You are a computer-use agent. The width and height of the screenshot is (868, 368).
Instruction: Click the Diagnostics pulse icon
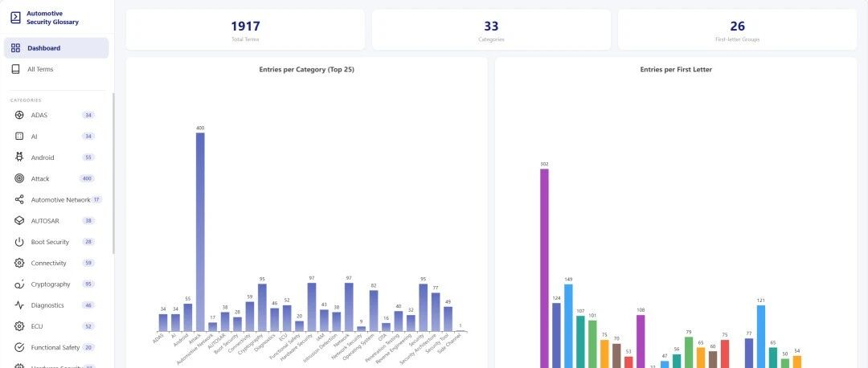coord(19,305)
